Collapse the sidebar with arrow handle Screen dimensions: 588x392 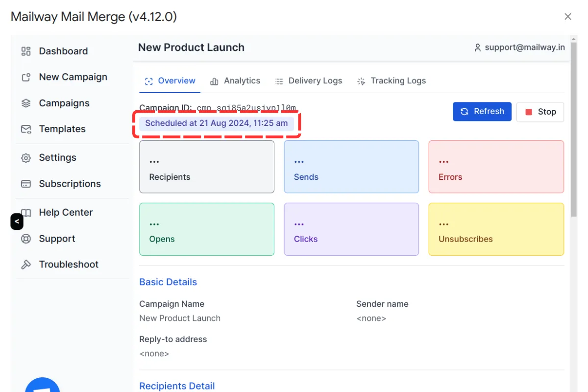pyautogui.click(x=17, y=221)
